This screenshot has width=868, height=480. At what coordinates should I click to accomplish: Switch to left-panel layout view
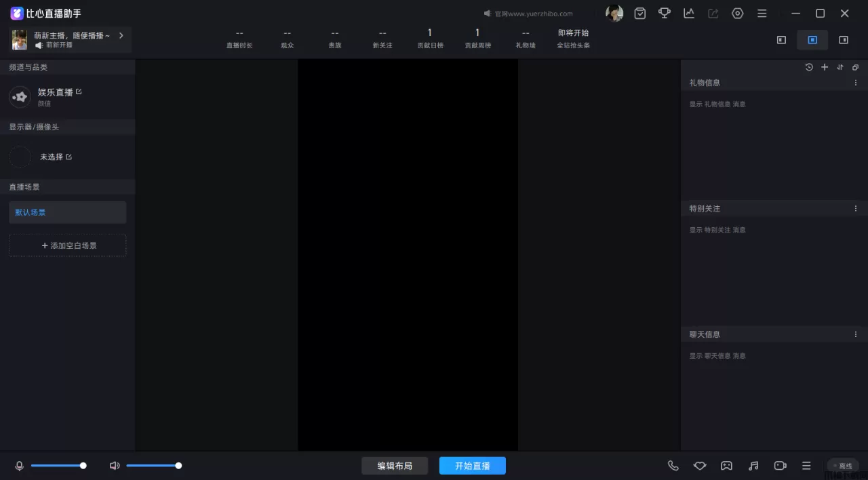pyautogui.click(x=781, y=40)
